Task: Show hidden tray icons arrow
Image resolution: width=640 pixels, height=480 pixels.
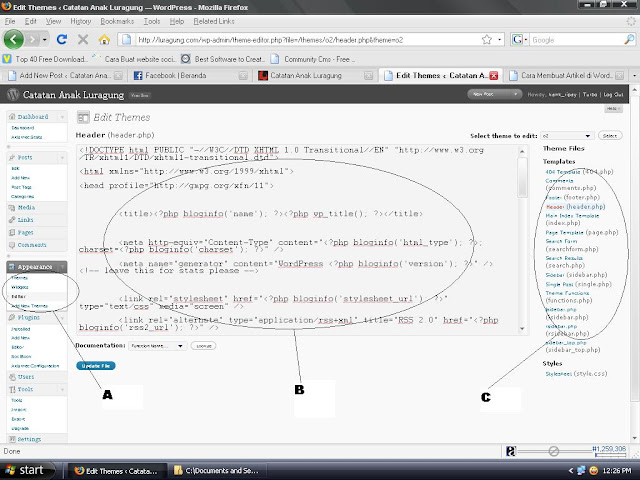Action: pos(571,471)
